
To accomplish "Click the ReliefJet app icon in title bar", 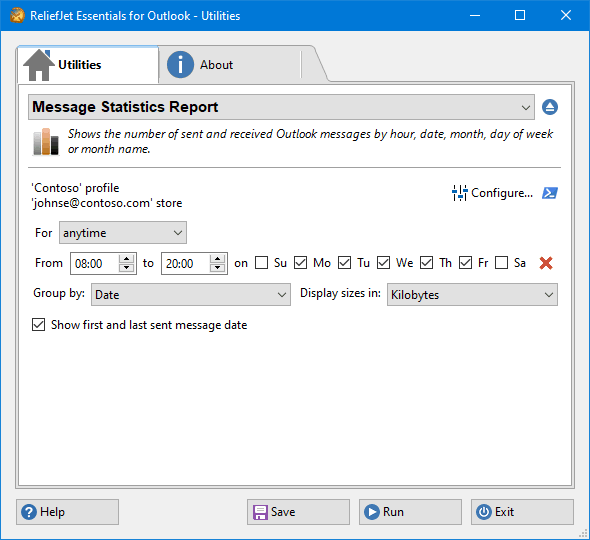I will point(17,16).
